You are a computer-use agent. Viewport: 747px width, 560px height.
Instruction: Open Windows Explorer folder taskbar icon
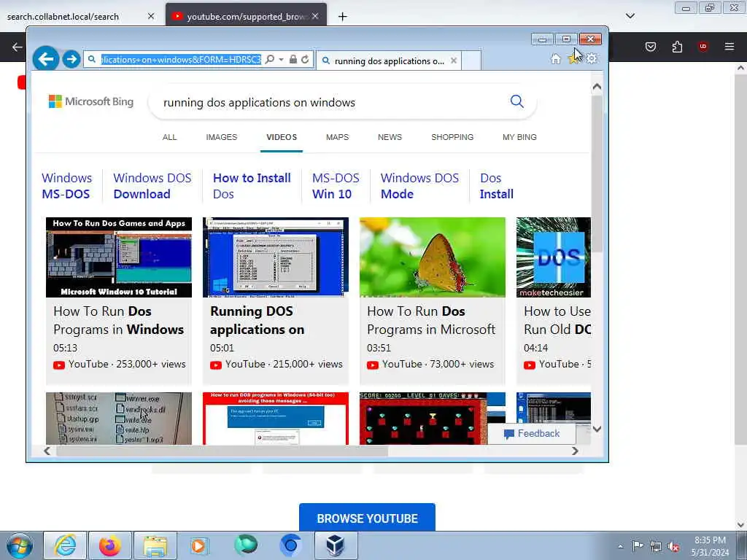click(x=155, y=545)
